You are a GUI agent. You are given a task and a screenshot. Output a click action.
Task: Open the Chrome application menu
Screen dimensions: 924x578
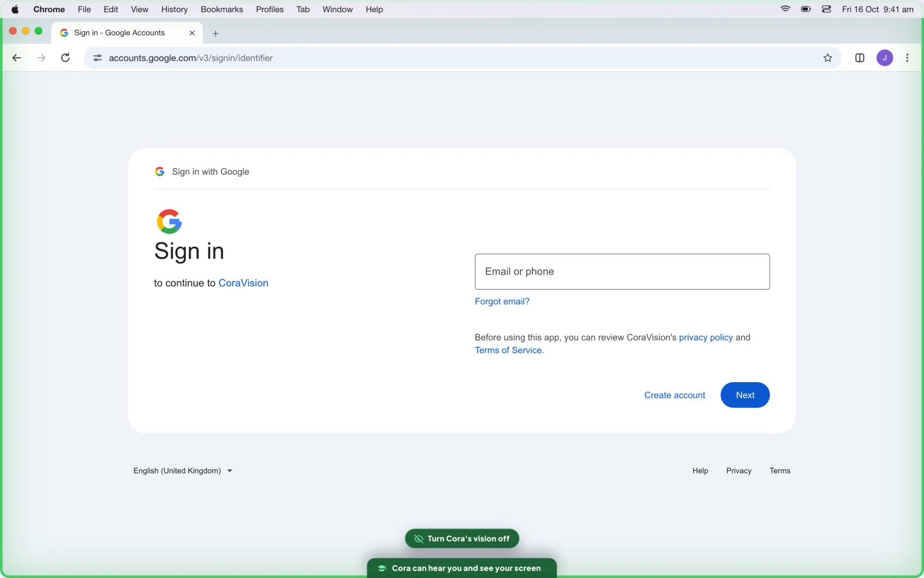(49, 9)
